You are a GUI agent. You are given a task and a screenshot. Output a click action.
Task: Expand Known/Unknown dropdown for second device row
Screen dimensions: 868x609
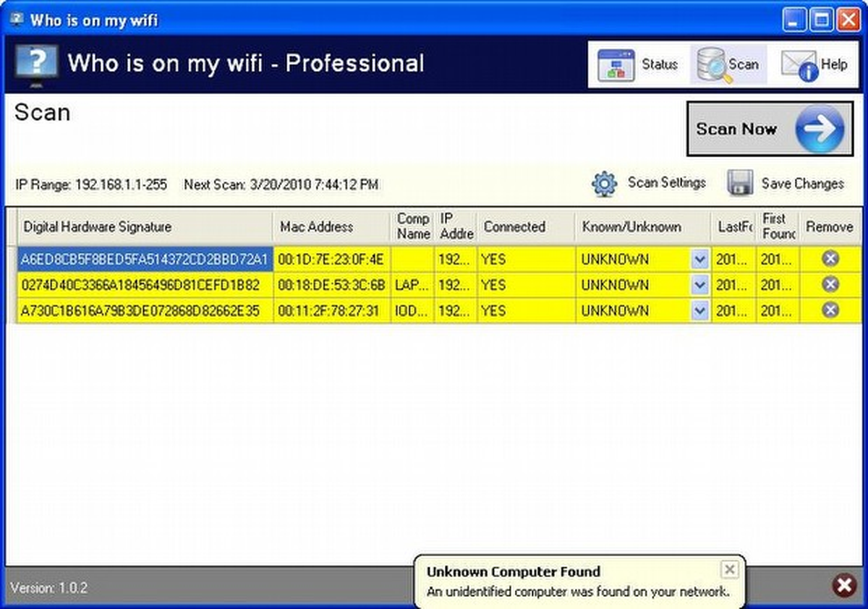699,285
